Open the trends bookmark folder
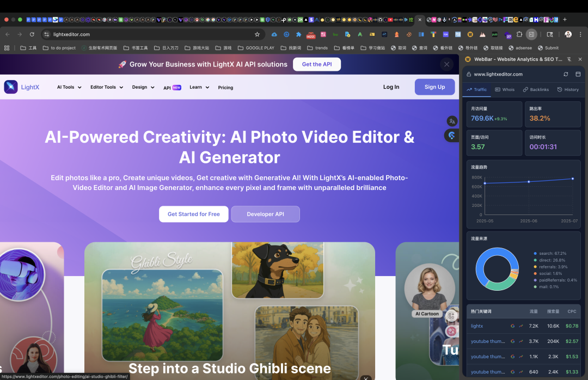This screenshot has width=588, height=380. pos(317,48)
